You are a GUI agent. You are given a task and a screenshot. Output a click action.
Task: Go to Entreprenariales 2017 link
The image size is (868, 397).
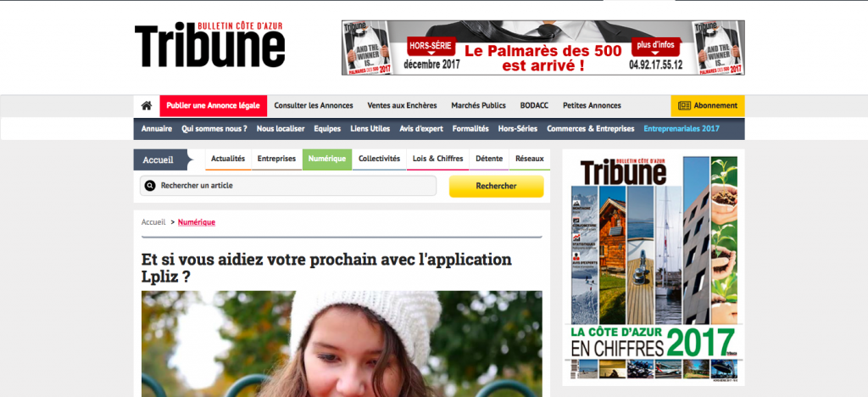click(x=682, y=128)
